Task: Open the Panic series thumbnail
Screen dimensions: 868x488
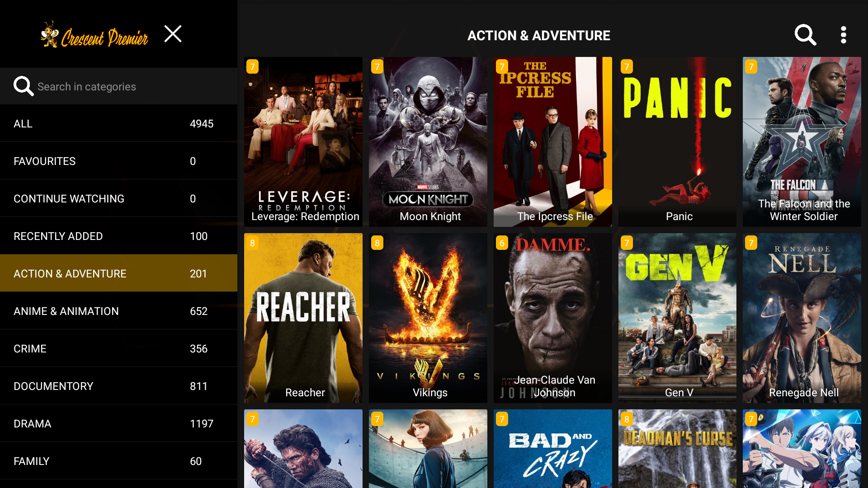Action: tap(677, 142)
